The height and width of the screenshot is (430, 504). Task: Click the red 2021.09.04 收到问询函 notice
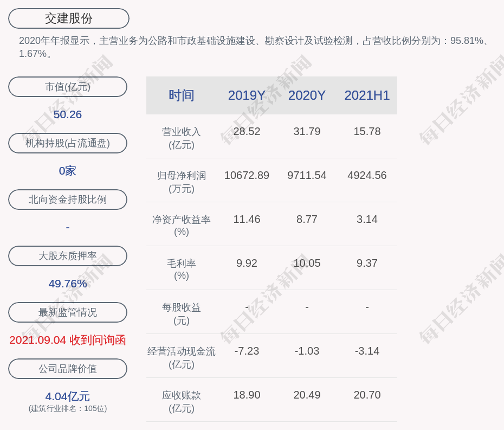pyautogui.click(x=68, y=340)
